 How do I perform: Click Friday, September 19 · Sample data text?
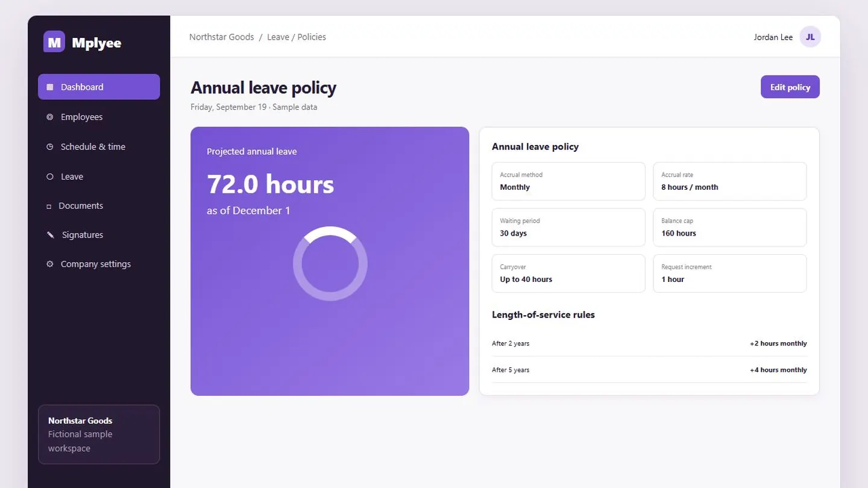pyautogui.click(x=254, y=107)
